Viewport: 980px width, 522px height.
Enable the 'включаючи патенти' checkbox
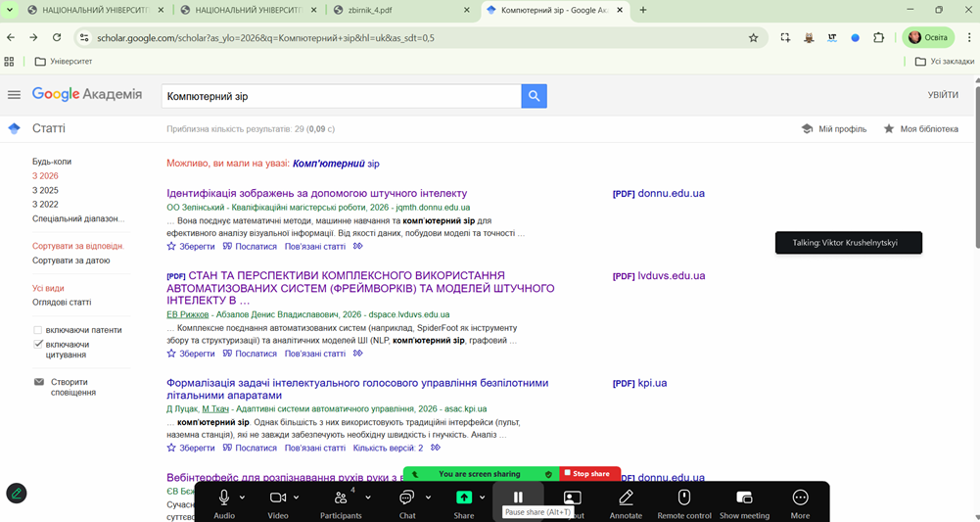tap(38, 330)
